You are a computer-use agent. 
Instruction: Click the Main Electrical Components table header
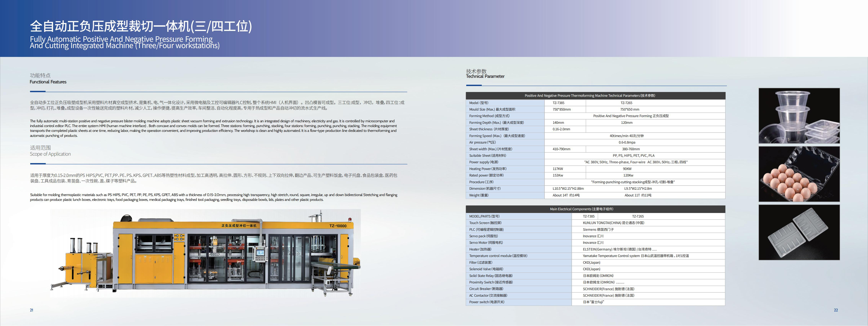[595, 209]
